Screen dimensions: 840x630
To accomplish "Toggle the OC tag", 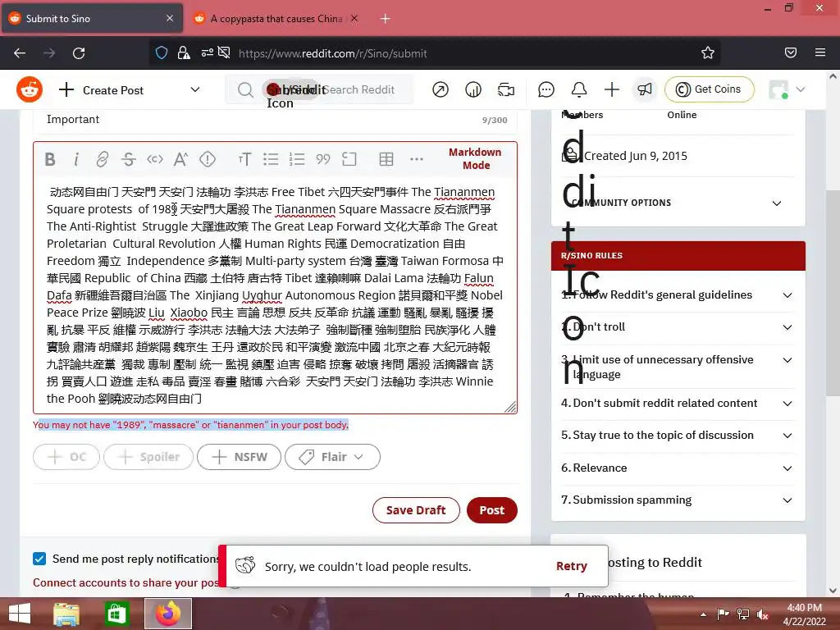I will [66, 457].
